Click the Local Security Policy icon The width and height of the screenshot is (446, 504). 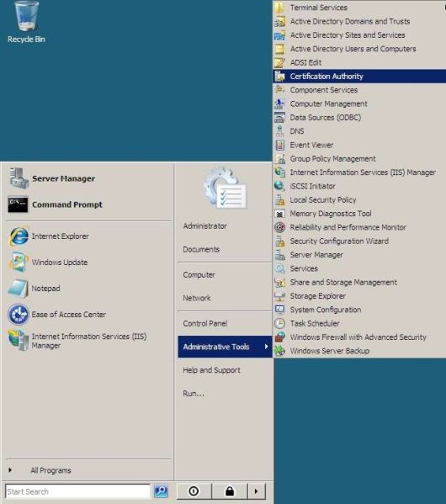click(279, 200)
